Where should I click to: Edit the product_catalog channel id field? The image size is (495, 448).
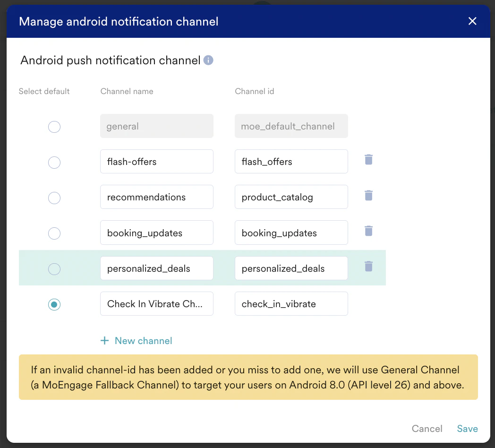pyautogui.click(x=291, y=197)
